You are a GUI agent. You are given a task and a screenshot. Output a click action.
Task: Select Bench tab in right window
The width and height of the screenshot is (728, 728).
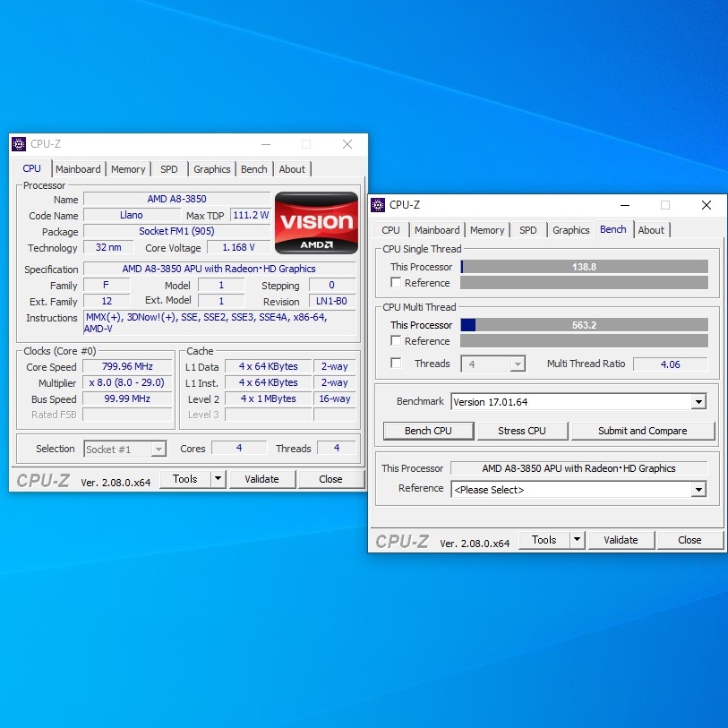612,229
